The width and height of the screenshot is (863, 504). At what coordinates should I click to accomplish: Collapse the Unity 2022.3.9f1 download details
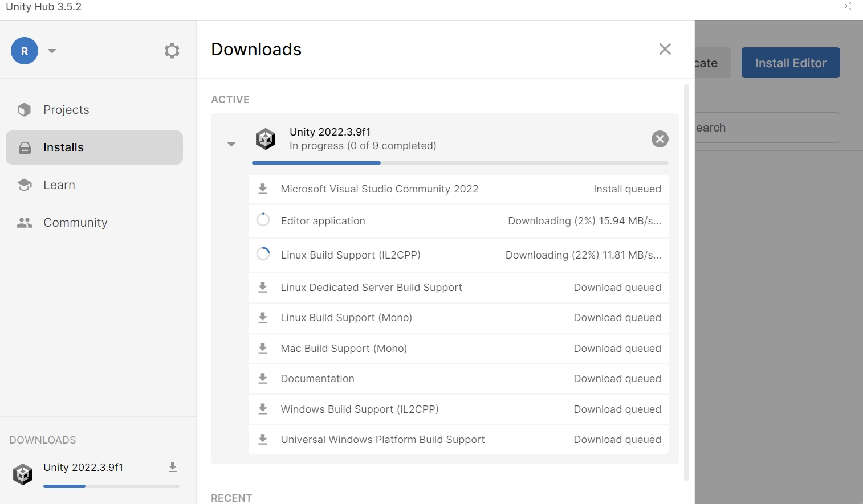(x=231, y=144)
